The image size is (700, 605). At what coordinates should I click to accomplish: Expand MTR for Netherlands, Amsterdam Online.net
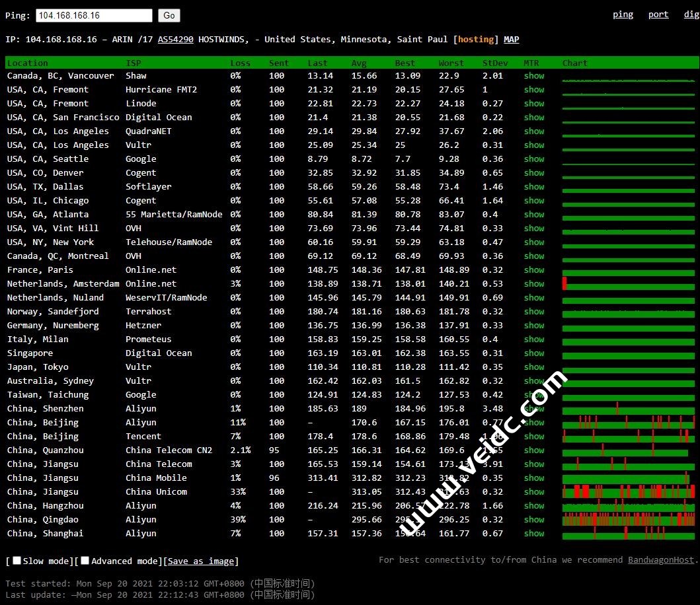click(x=534, y=284)
